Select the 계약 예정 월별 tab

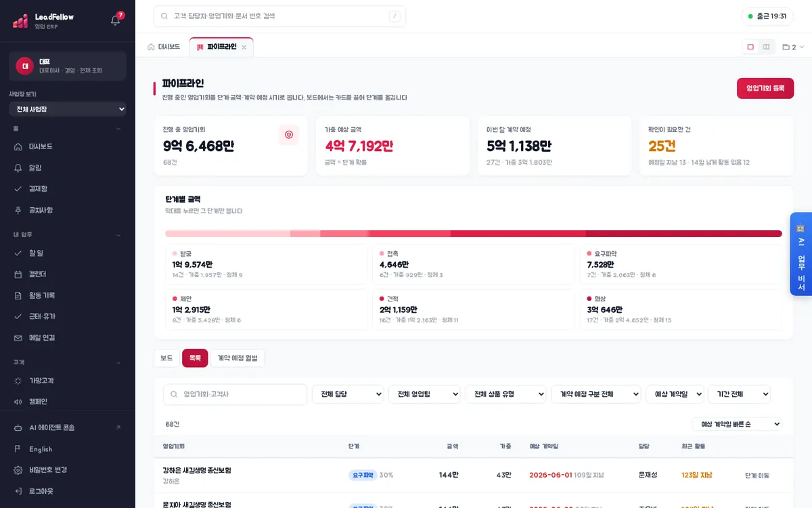[238, 358]
